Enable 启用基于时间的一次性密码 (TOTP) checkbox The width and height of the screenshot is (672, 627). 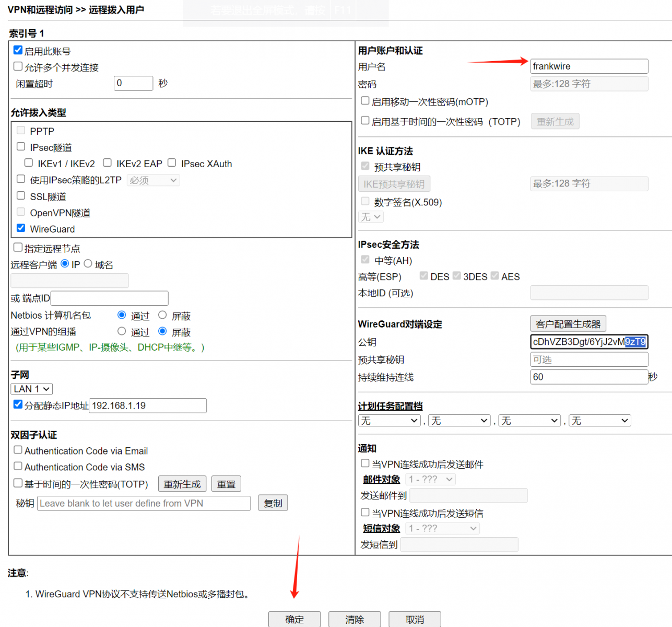(x=366, y=121)
